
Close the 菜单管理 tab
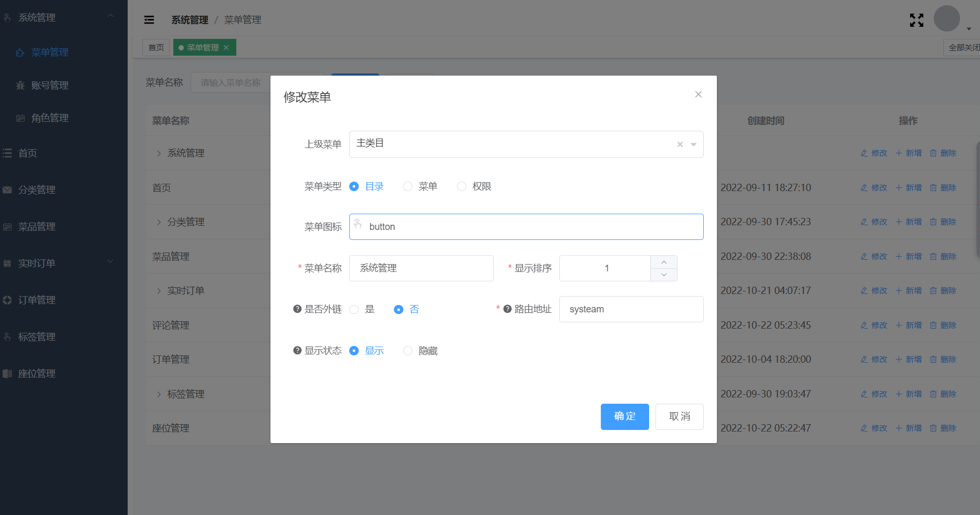(x=226, y=47)
